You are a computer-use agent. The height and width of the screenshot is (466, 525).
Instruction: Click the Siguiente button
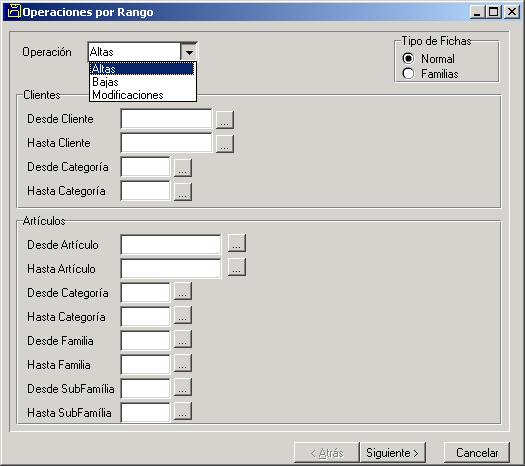(x=392, y=453)
